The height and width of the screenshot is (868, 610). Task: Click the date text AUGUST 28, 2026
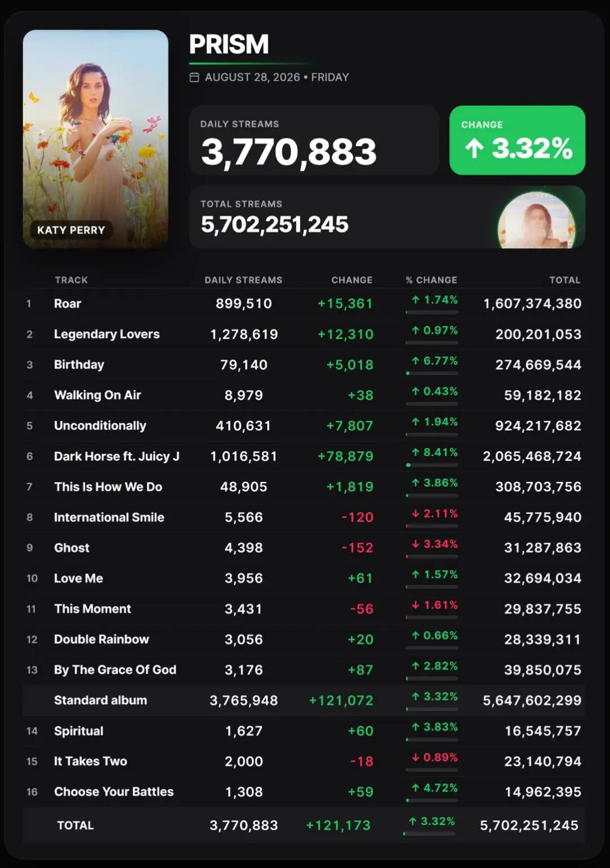click(x=252, y=77)
